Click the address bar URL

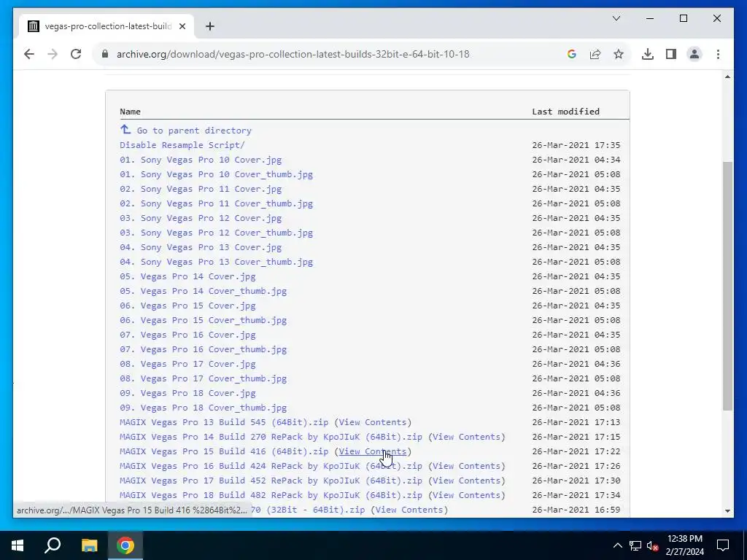(293, 54)
